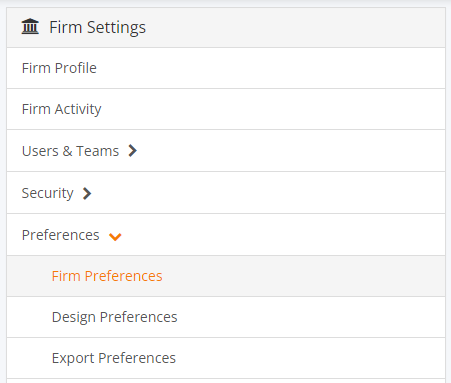Click empty space in Security row
Screen dimensions: 451x383
(x=267, y=193)
